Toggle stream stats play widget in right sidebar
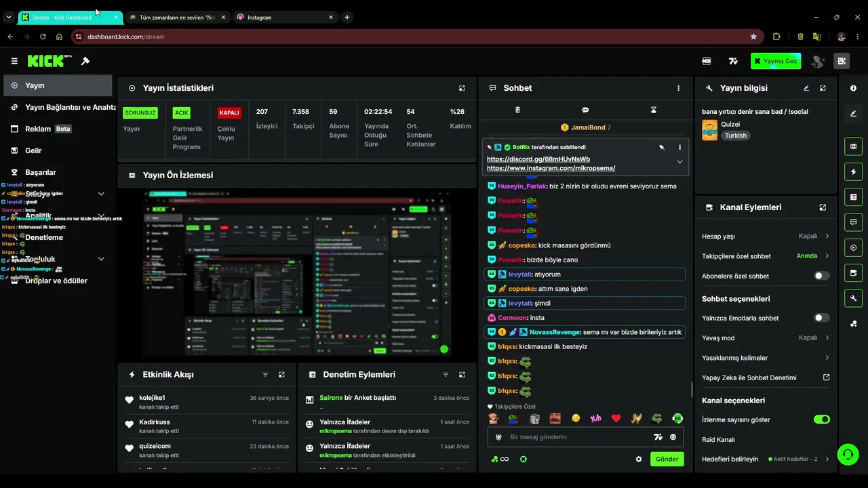 pyautogui.click(x=853, y=247)
